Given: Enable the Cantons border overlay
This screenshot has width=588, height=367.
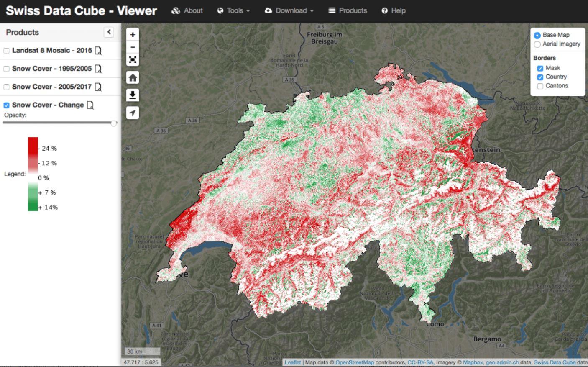Looking at the screenshot, I should click(539, 85).
